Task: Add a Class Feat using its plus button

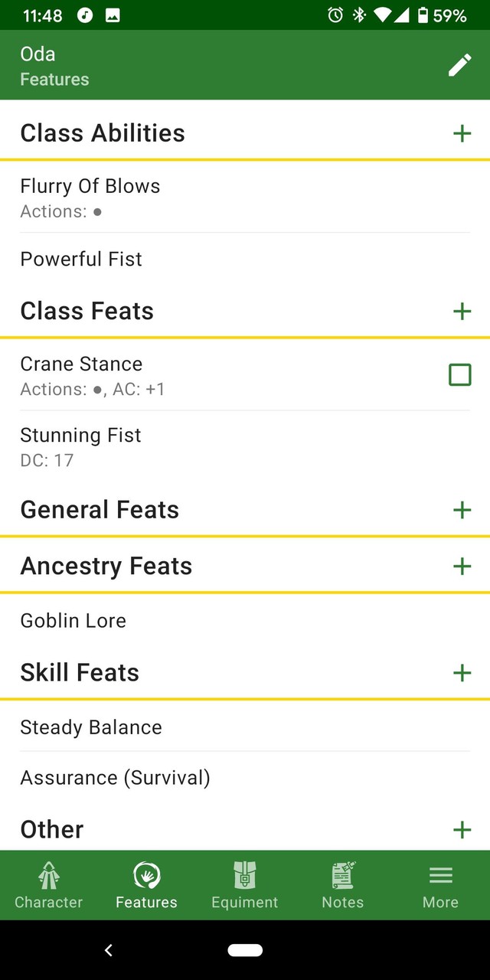Action: click(462, 311)
